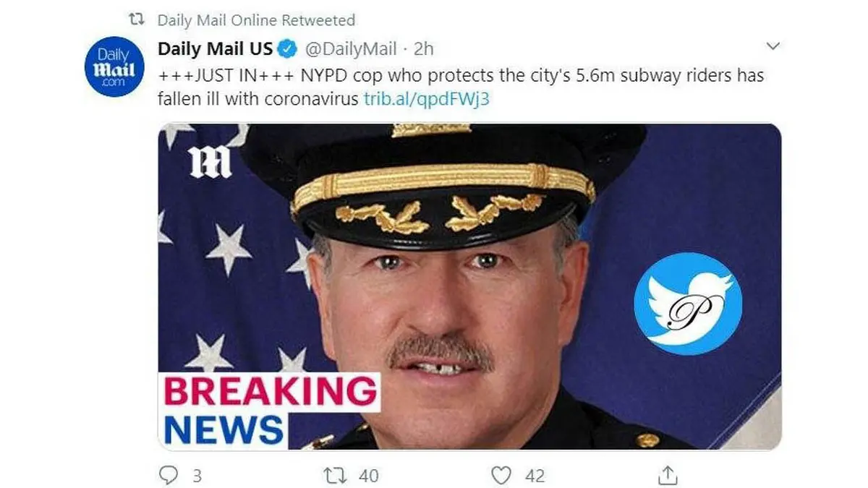This screenshot has width=868, height=488.
Task: Click the blue verified badge
Action: click(288, 49)
